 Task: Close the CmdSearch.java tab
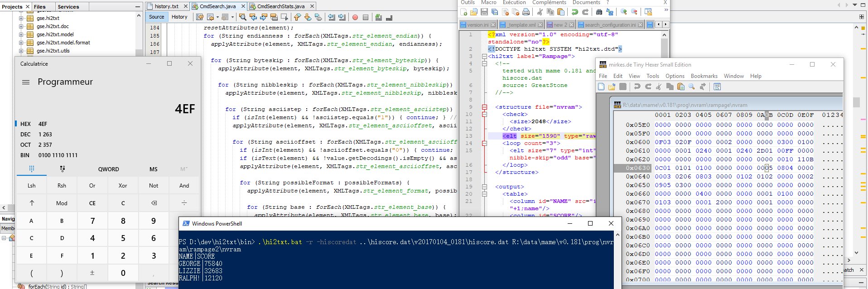click(x=243, y=6)
